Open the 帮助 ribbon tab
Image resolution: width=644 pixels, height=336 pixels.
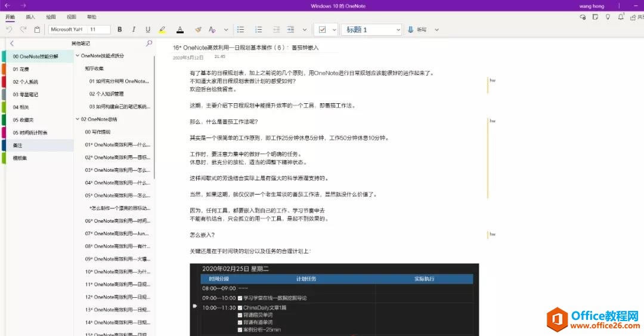coord(92,17)
